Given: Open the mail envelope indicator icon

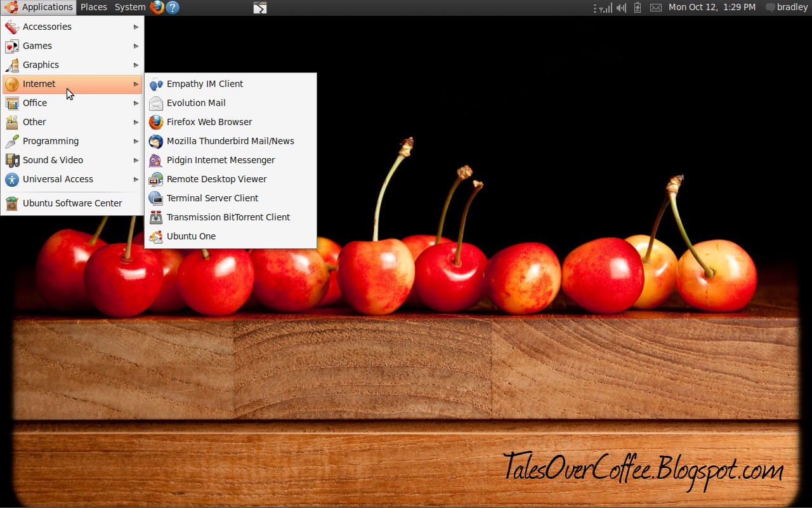Looking at the screenshot, I should click(x=656, y=8).
